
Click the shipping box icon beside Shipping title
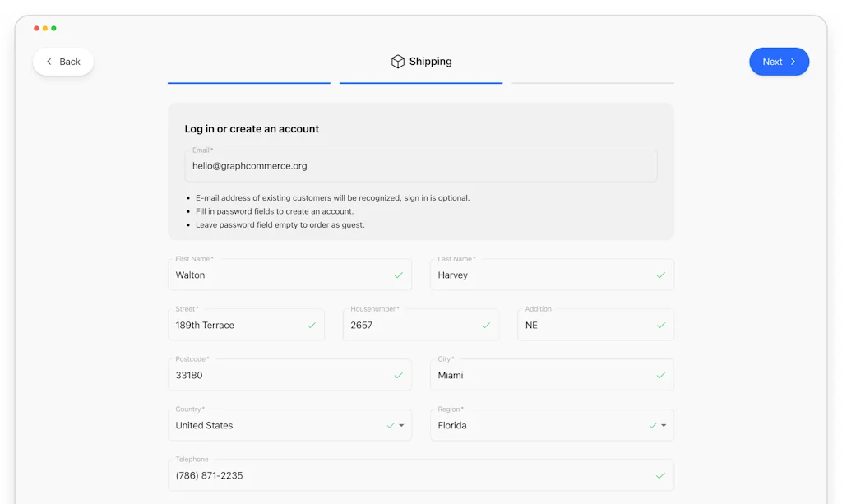(x=397, y=61)
